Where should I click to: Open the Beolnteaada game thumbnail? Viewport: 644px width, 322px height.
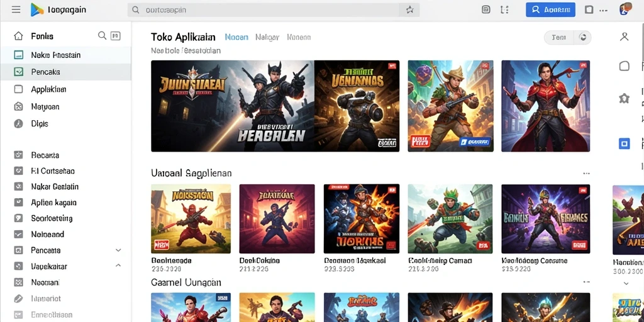191,218
